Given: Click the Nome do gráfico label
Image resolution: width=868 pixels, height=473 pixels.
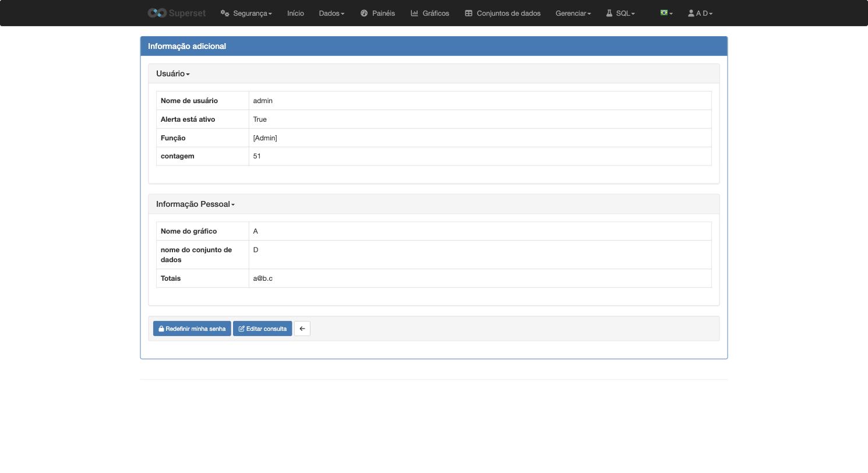Looking at the screenshot, I should coord(189,231).
